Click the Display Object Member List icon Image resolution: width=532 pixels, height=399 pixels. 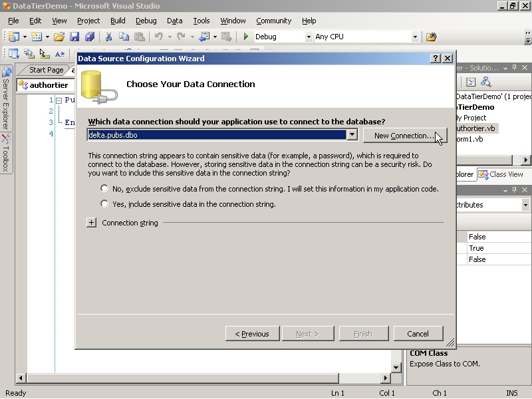pyautogui.click(x=13, y=54)
